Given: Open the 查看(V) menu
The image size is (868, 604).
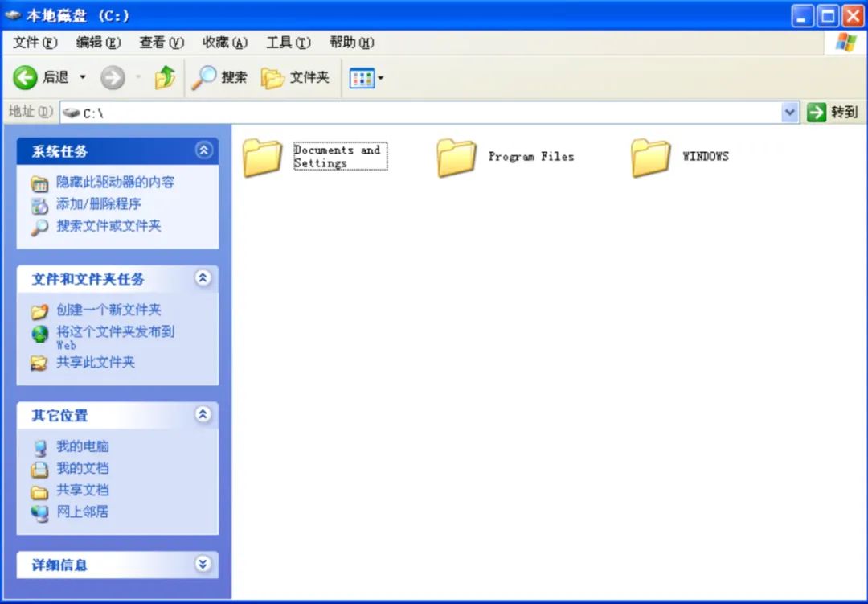Looking at the screenshot, I should point(161,43).
